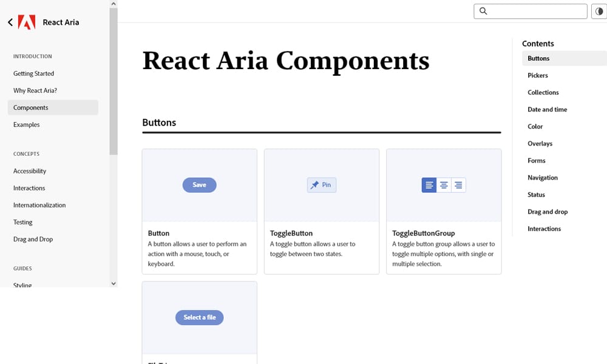Viewport: 607px width, 364px height.
Task: Click the sidebar scroll-down arrow icon
Action: (x=114, y=283)
